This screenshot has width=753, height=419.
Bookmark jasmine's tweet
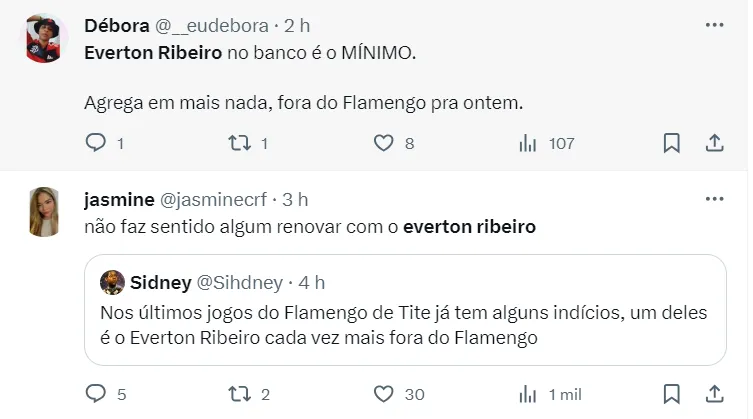(672, 394)
